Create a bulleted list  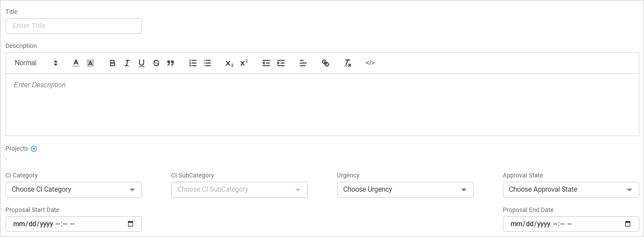coord(208,63)
